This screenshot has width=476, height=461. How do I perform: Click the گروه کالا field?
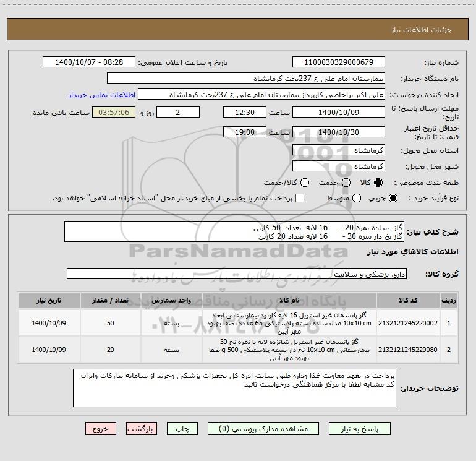click(x=237, y=274)
